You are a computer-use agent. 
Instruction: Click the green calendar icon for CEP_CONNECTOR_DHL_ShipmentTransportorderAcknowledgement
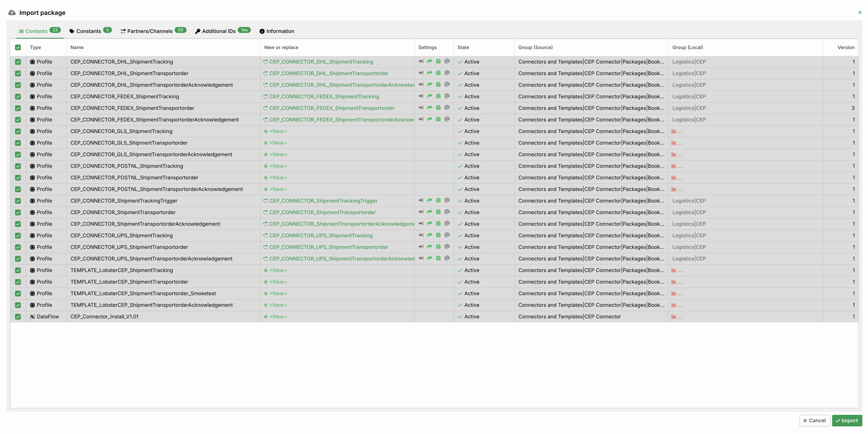(x=438, y=85)
